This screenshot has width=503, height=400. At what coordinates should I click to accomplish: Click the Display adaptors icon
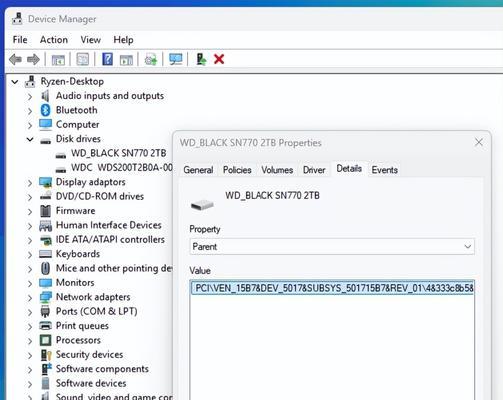(45, 182)
